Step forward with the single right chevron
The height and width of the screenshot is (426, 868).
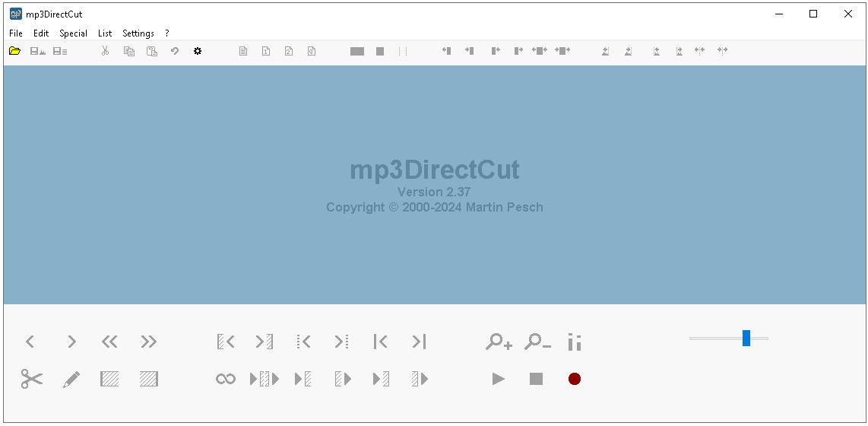[71, 342]
